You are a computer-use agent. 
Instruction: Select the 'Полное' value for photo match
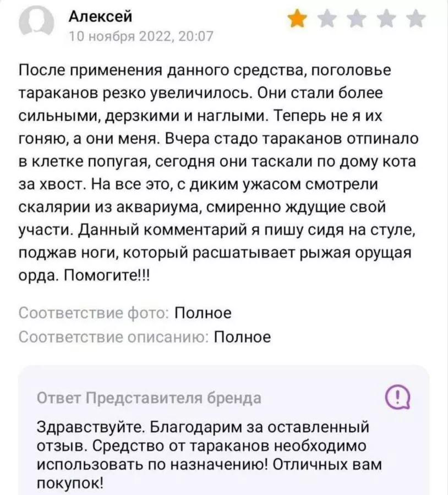(203, 313)
